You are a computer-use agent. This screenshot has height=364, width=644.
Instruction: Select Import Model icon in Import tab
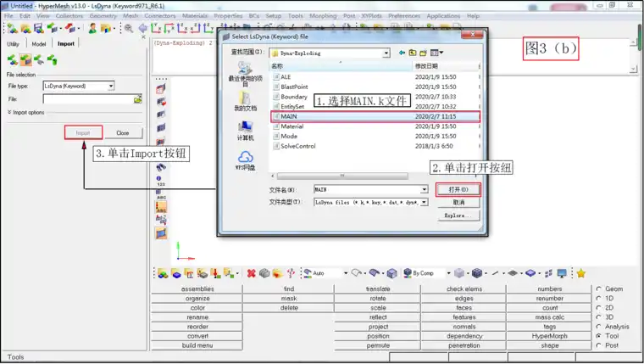click(x=13, y=60)
